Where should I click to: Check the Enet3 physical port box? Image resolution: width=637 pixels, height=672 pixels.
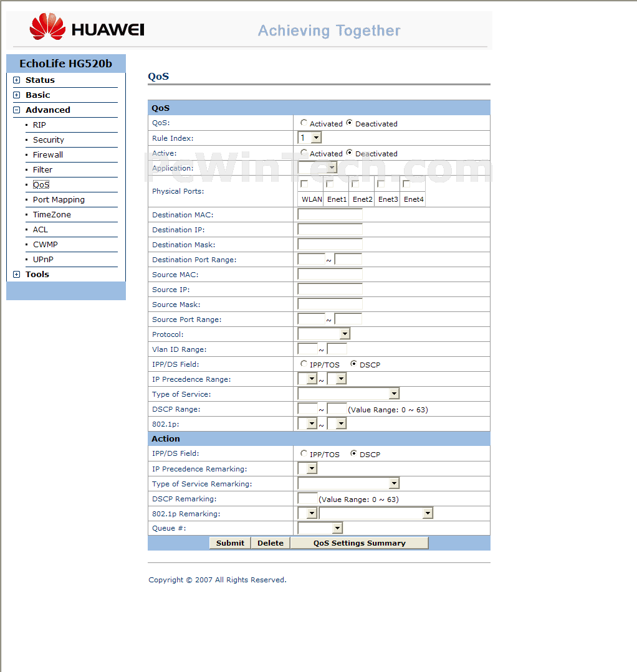tap(380, 184)
